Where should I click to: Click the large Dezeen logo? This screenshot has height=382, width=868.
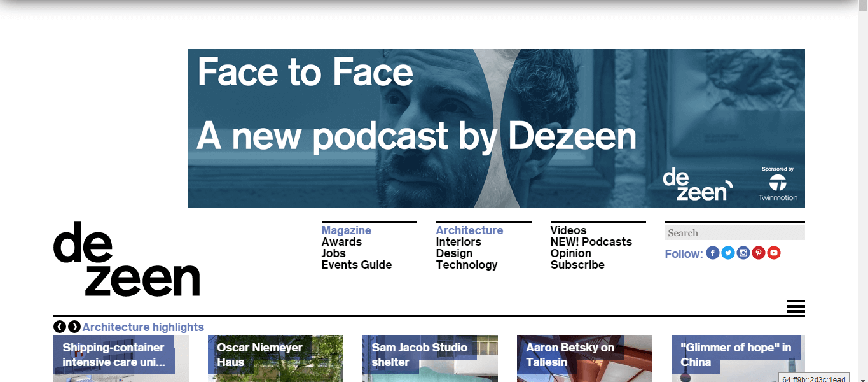click(126, 259)
